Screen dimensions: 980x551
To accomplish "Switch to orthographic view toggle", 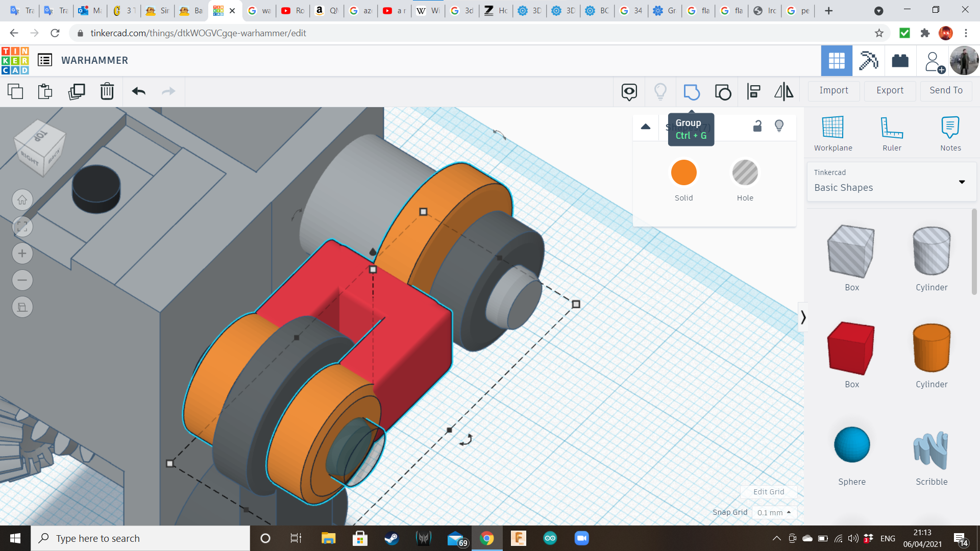I will [x=22, y=307].
